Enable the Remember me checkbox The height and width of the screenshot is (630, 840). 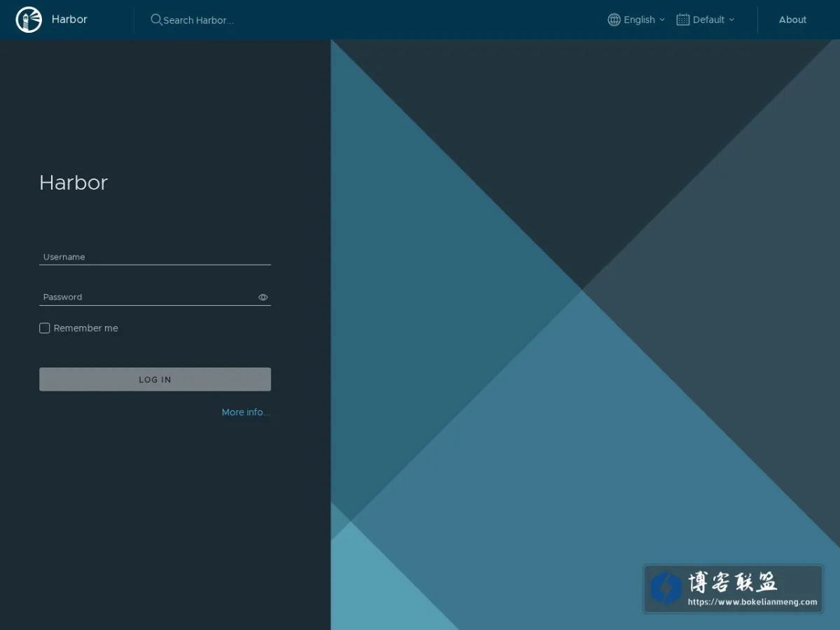click(45, 328)
